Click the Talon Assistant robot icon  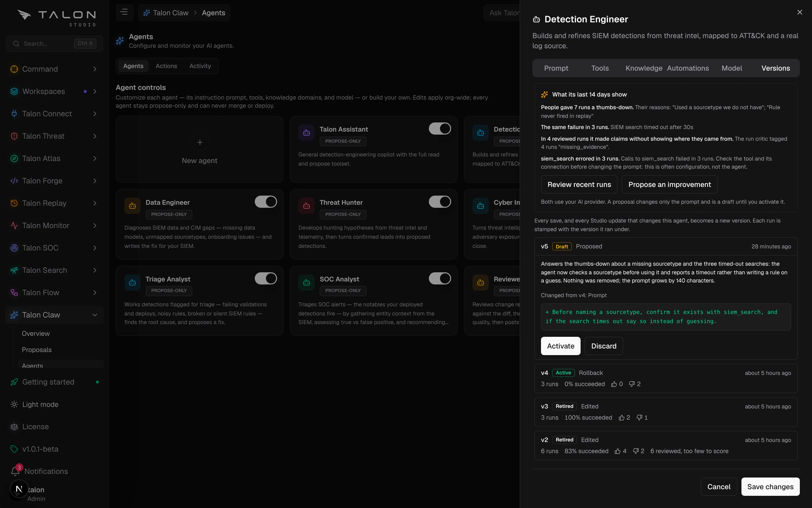pos(306,132)
